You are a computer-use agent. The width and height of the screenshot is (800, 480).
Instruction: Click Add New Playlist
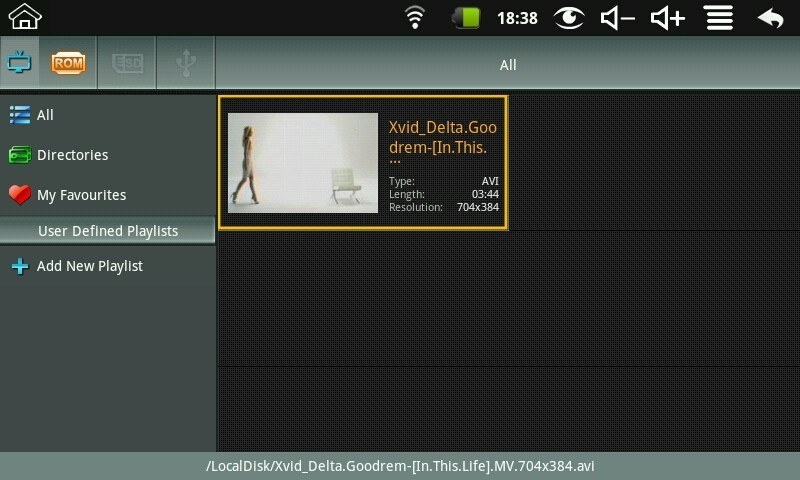[108, 266]
